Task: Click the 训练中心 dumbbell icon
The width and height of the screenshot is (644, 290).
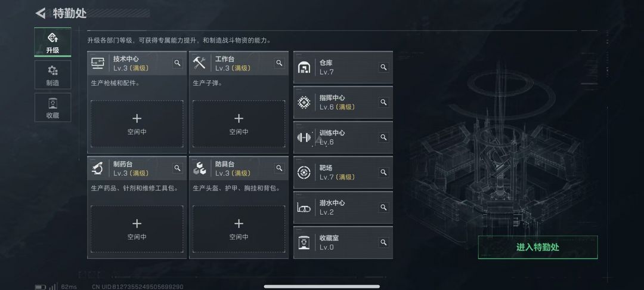Action: click(x=304, y=138)
